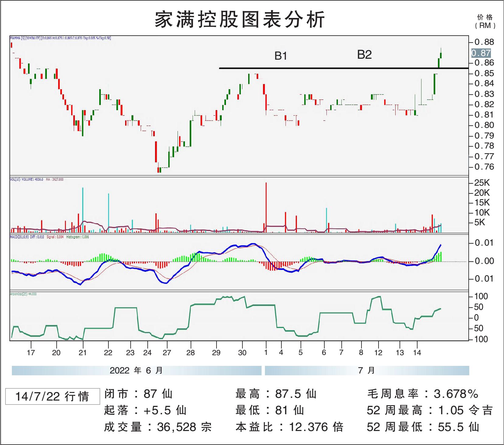
Task: Click the 25K label on volume axis
Action: click(x=482, y=183)
